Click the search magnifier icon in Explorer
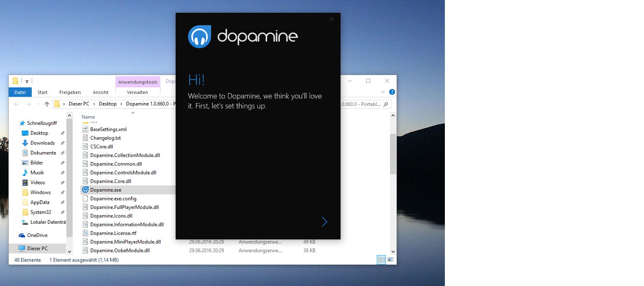This screenshot has height=286, width=644. point(386,104)
